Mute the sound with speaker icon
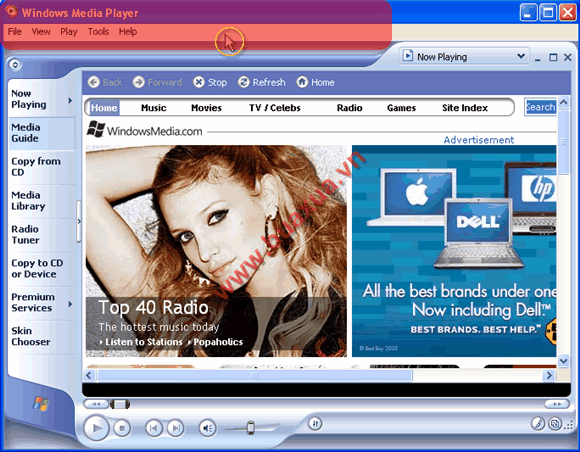Viewport: 580px width, 452px height. tap(208, 428)
